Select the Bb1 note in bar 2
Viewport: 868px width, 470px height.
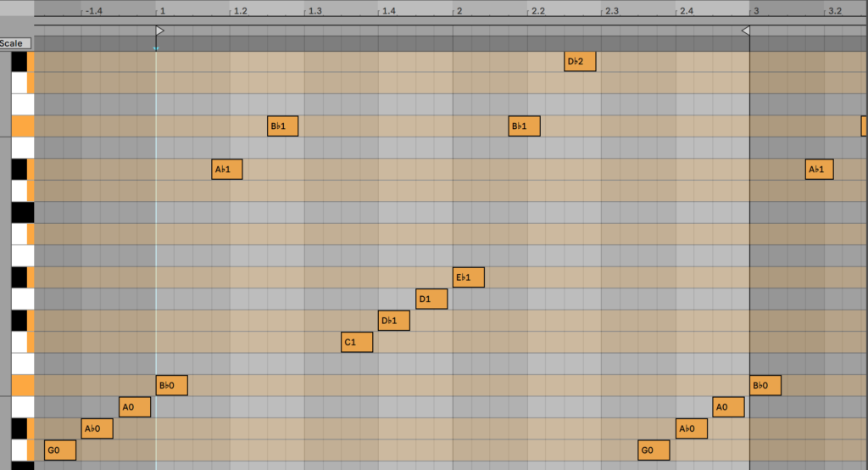click(x=524, y=126)
